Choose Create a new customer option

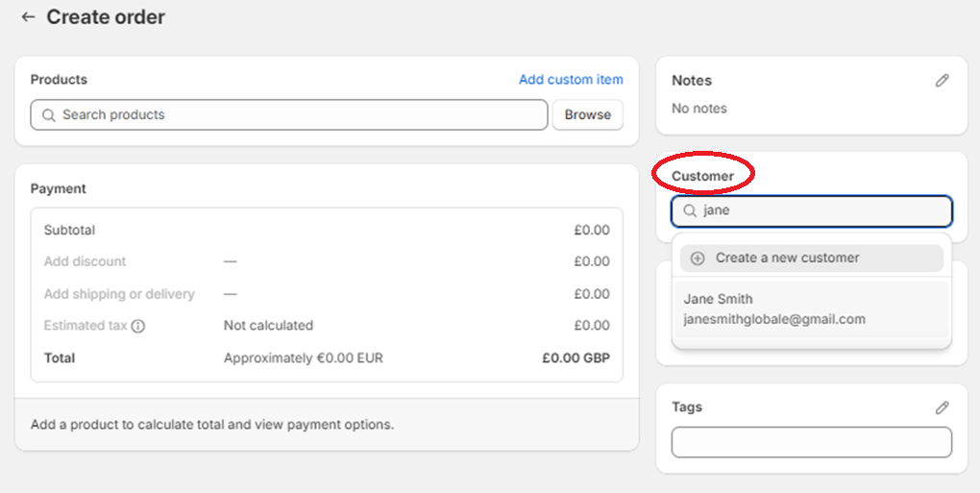(811, 259)
